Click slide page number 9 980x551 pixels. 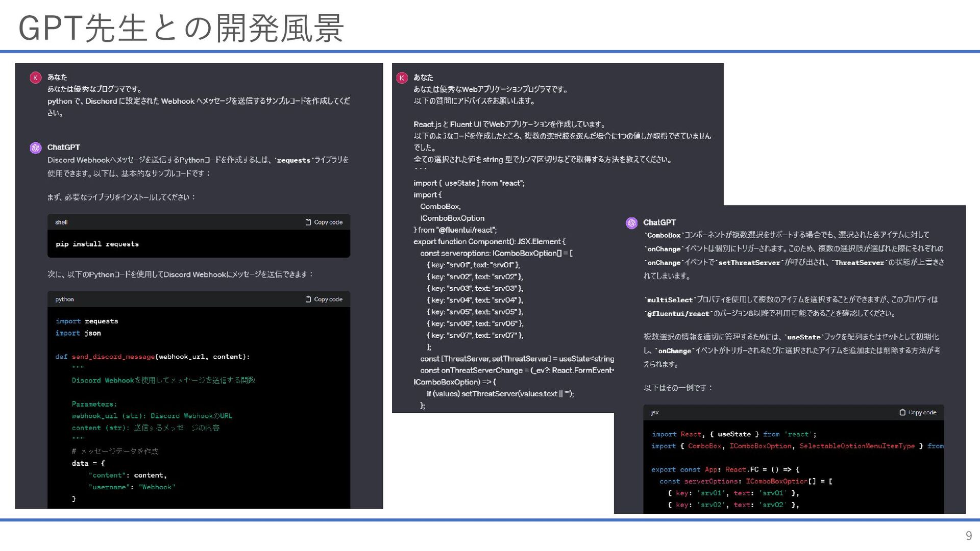[968, 536]
